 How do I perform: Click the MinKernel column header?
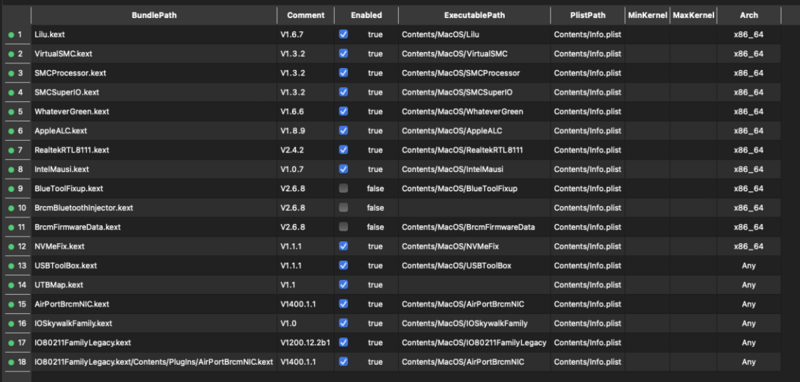[x=647, y=15]
